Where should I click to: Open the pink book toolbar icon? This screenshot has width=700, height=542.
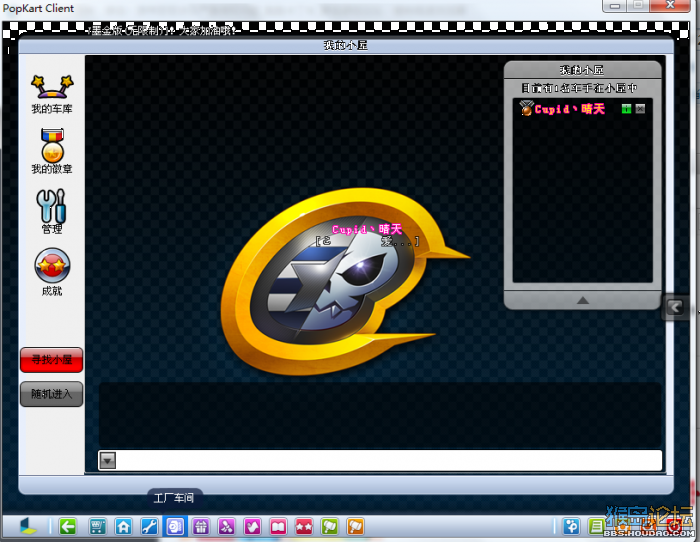278,527
